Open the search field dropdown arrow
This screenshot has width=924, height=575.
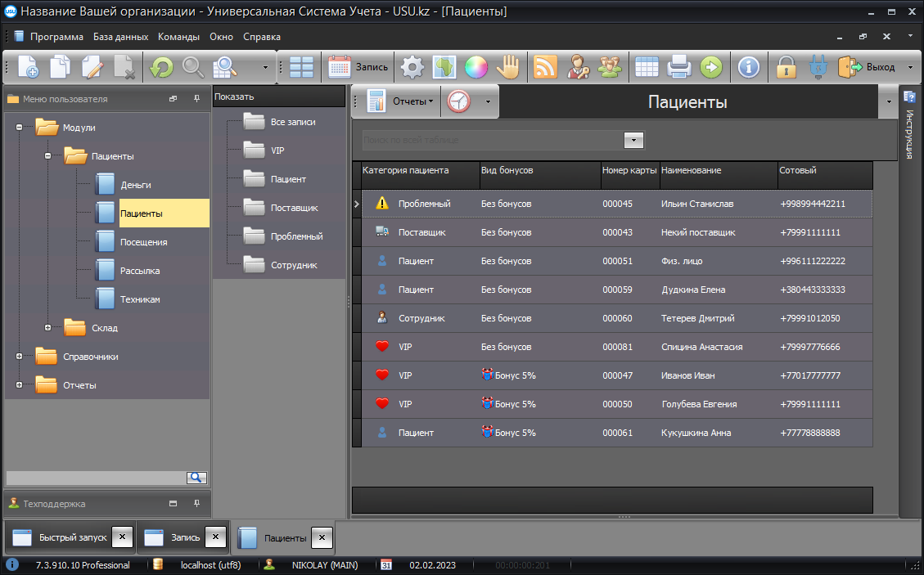click(x=633, y=140)
